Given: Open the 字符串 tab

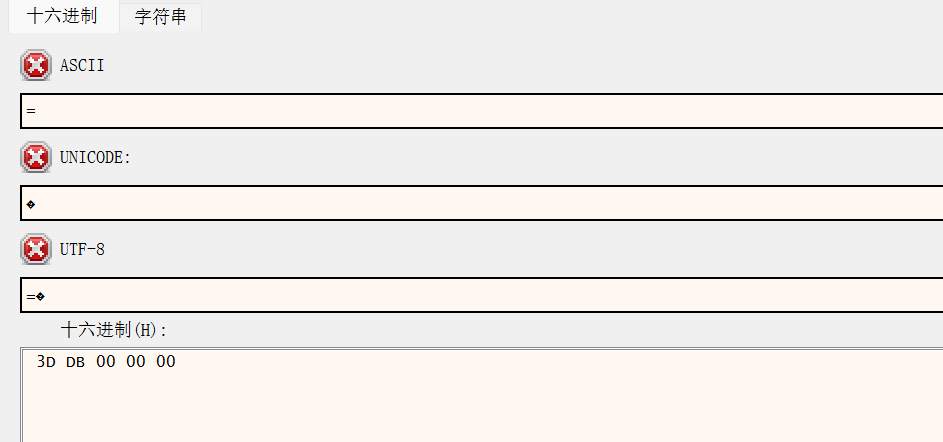Looking at the screenshot, I should [x=160, y=17].
